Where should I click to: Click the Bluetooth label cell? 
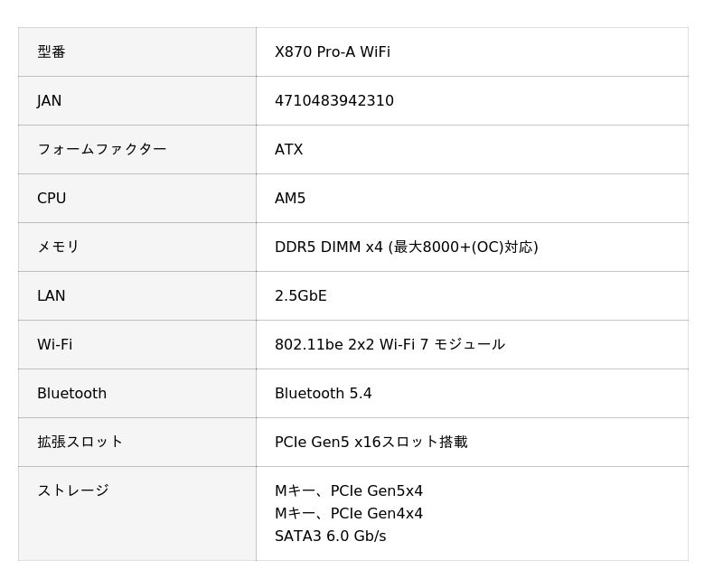point(71,394)
